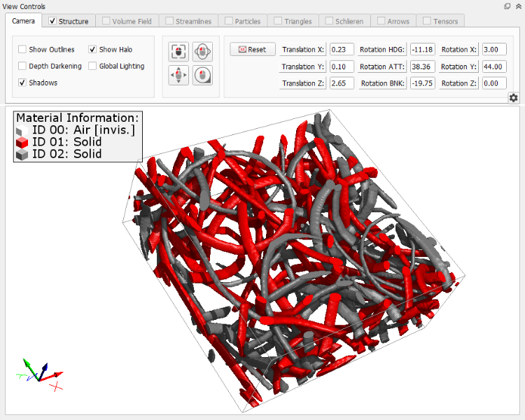The height and width of the screenshot is (420, 525).
Task: Undock the View Controls panel
Action: click(507, 6)
